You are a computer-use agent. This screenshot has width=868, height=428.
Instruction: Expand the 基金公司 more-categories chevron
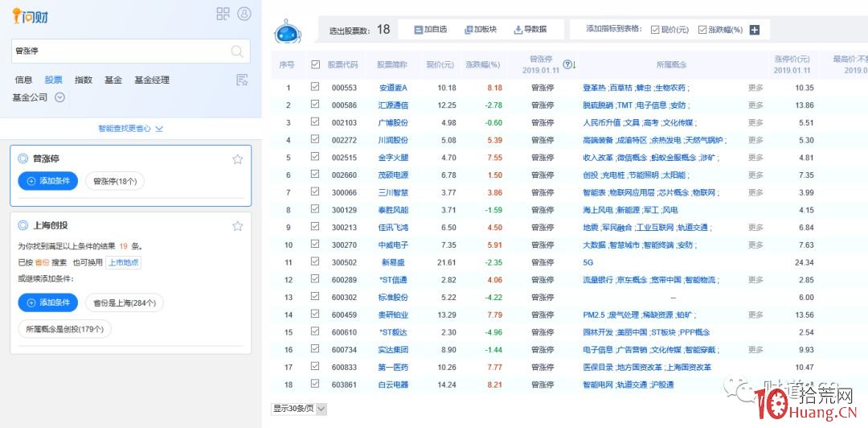59,97
